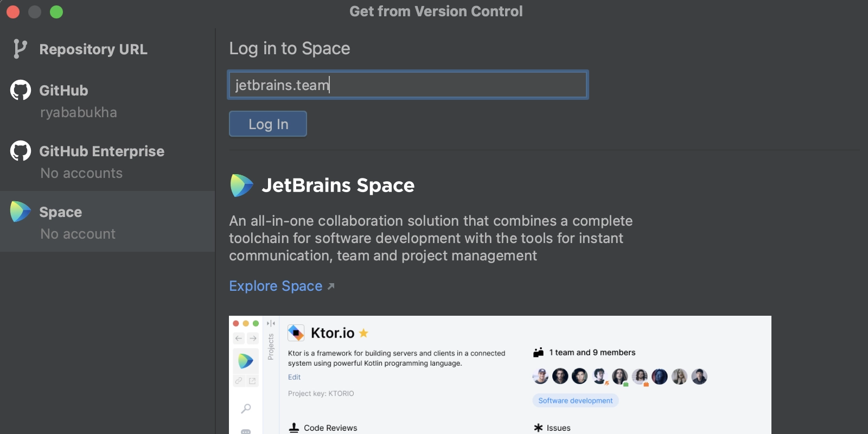
Task: Click the Log In button
Action: pos(268,124)
